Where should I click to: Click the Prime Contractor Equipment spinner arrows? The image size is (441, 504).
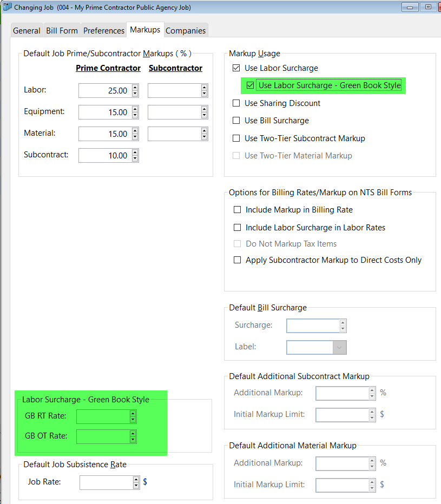click(135, 112)
